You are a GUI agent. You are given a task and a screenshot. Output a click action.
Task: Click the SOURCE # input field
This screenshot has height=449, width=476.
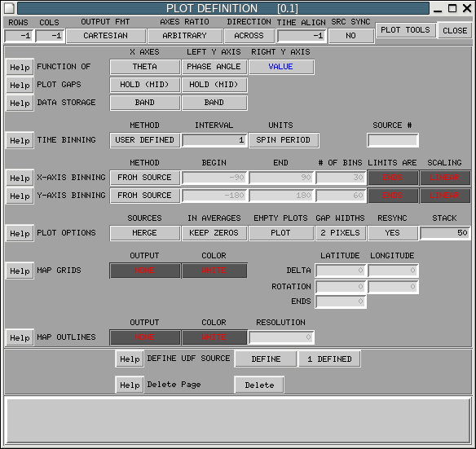[x=393, y=140]
